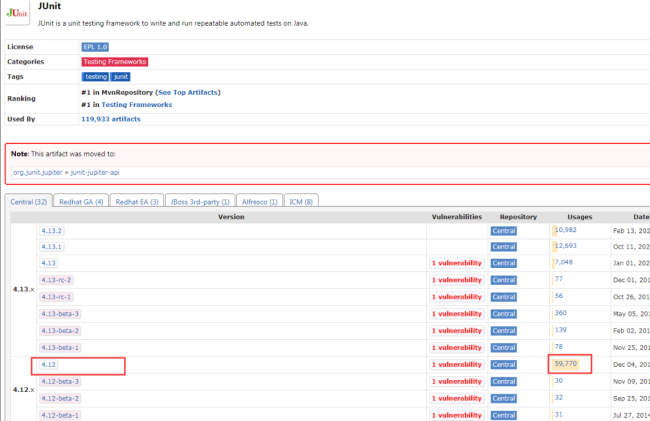View vulnerability for 4.13-beta-3

[x=457, y=314]
